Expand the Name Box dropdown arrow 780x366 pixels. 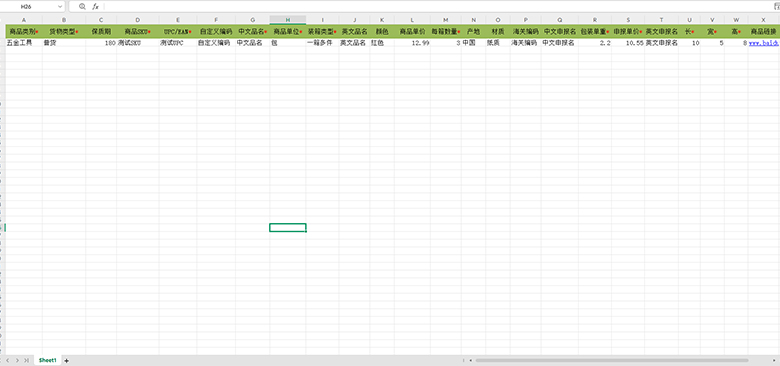(x=60, y=6)
